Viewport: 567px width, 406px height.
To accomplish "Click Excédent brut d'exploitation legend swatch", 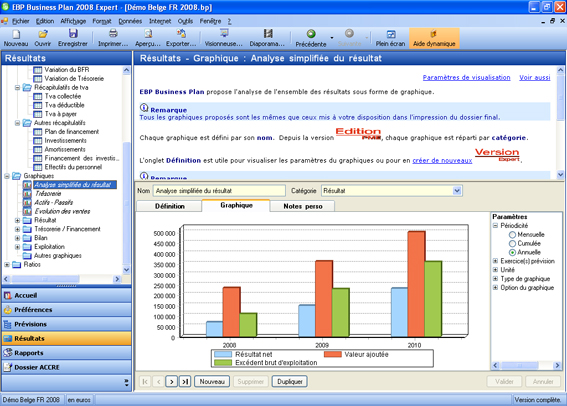I will click(x=223, y=363).
